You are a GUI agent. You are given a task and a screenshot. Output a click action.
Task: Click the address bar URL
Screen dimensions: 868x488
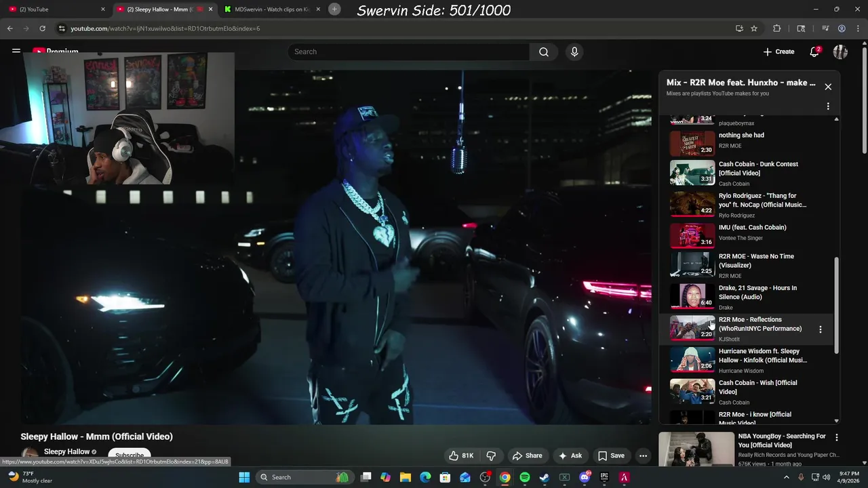[165, 28]
